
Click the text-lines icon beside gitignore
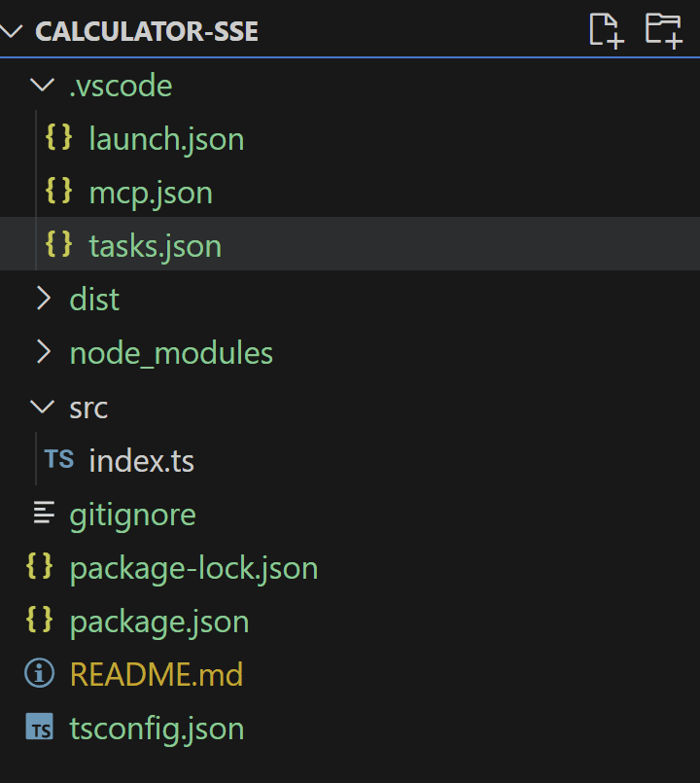coord(44,513)
